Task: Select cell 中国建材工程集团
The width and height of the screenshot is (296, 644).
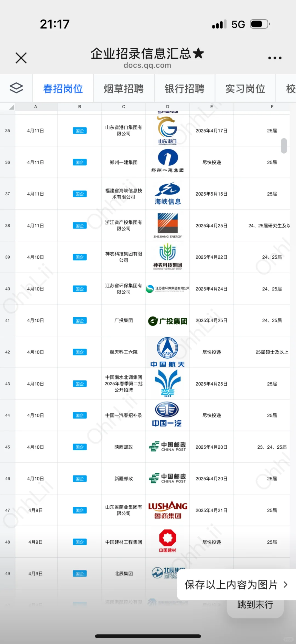Action: (124, 542)
